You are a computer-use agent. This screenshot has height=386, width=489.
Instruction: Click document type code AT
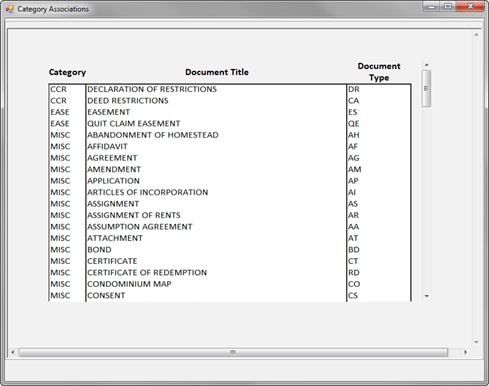(x=353, y=238)
